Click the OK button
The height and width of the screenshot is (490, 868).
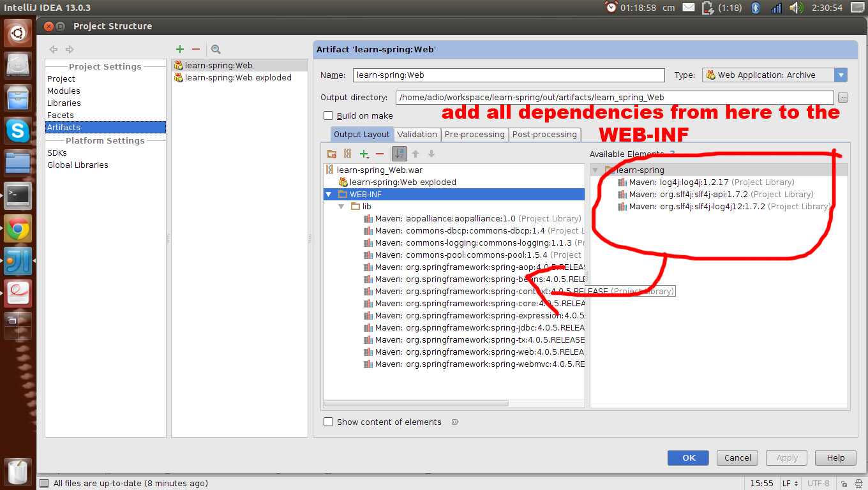click(688, 457)
